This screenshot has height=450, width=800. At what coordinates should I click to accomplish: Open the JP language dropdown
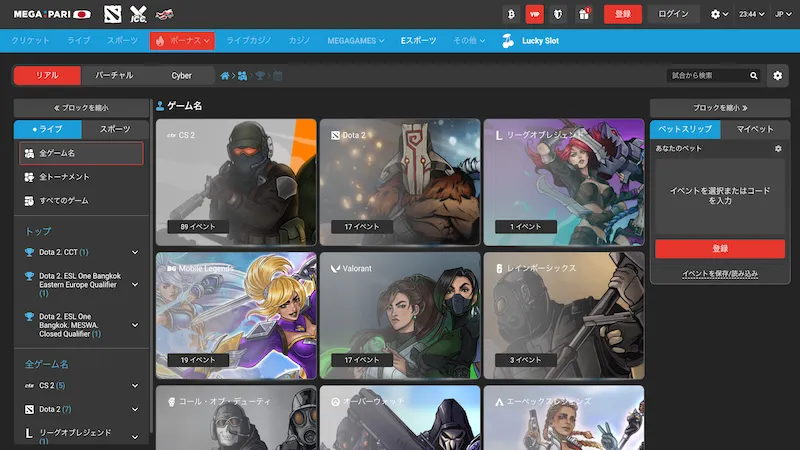coord(783,14)
